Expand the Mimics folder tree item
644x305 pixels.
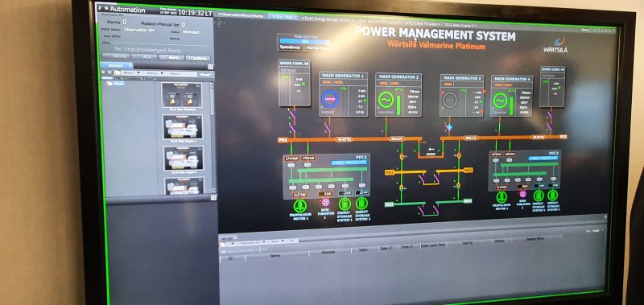coord(116,84)
